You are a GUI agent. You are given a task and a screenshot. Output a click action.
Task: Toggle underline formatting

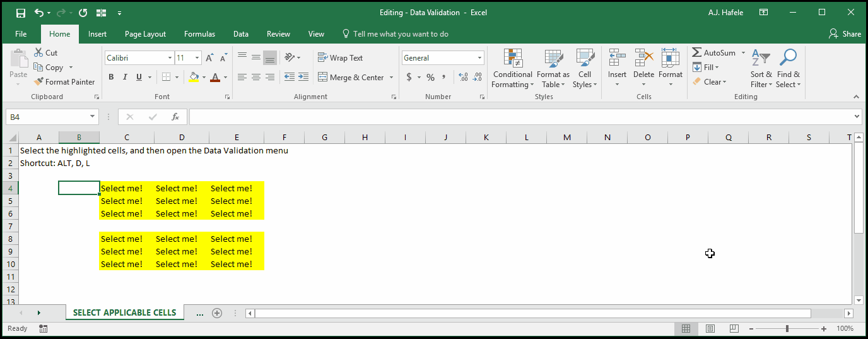pyautogui.click(x=138, y=77)
